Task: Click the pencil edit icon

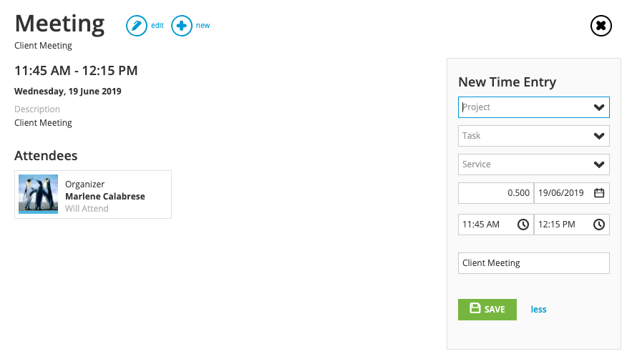Action: tap(137, 26)
